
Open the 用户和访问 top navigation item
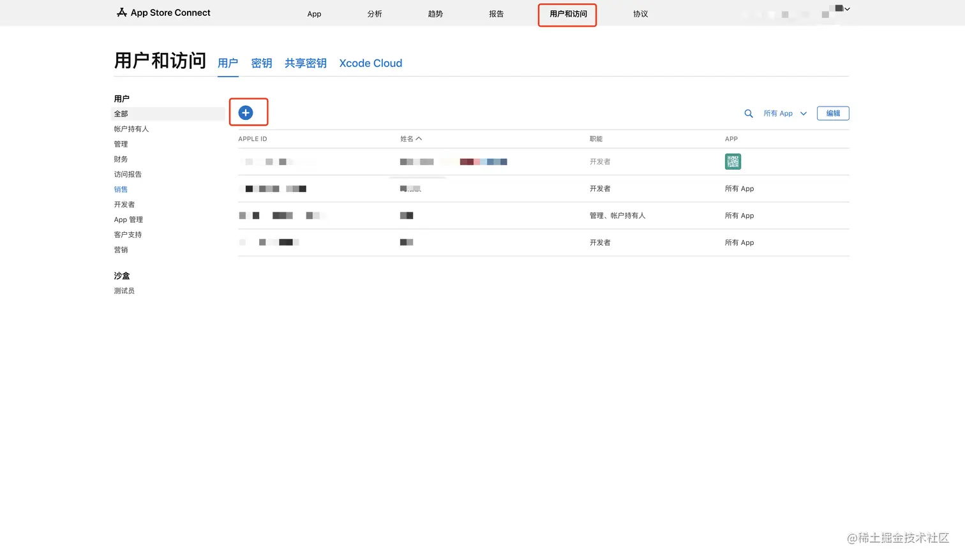(568, 14)
